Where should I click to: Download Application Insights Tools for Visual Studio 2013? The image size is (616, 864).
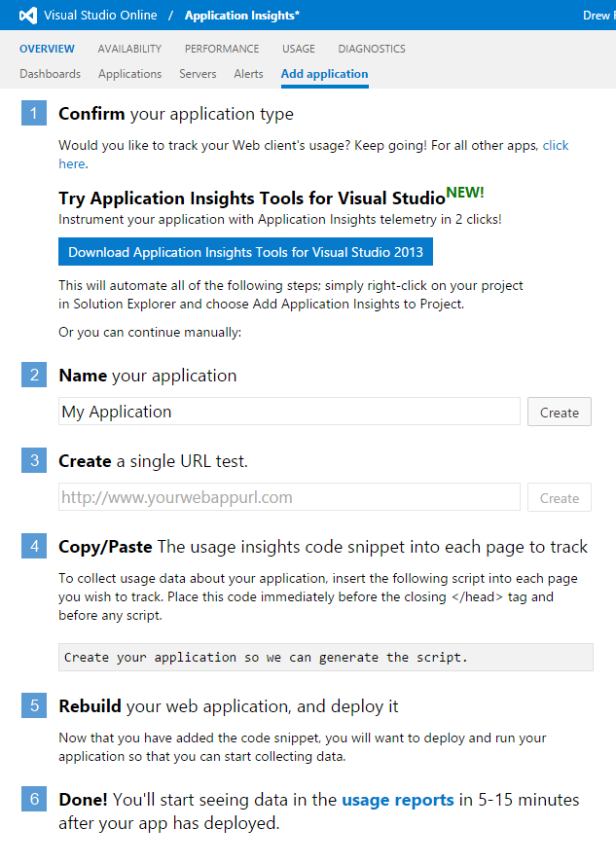click(245, 252)
